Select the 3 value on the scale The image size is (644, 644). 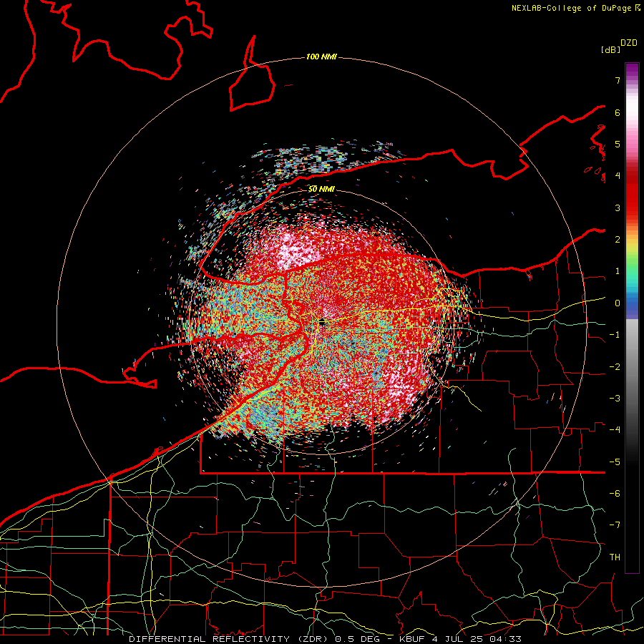click(618, 208)
